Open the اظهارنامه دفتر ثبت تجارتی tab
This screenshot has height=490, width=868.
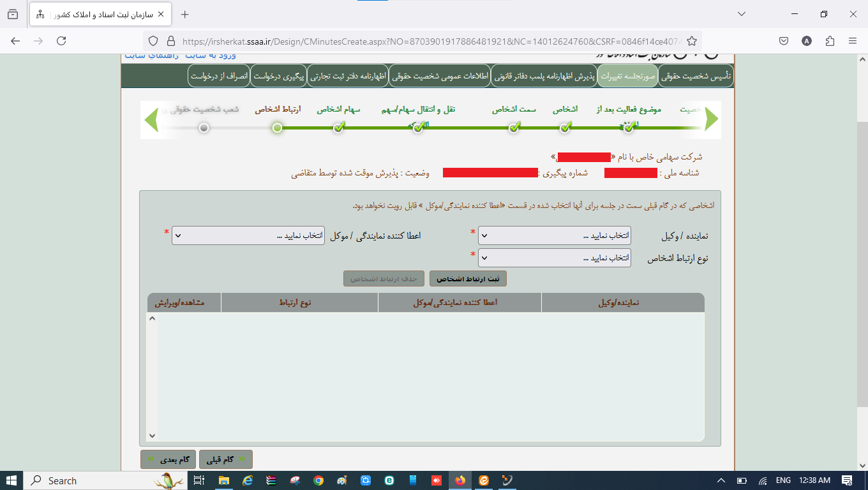(348, 76)
